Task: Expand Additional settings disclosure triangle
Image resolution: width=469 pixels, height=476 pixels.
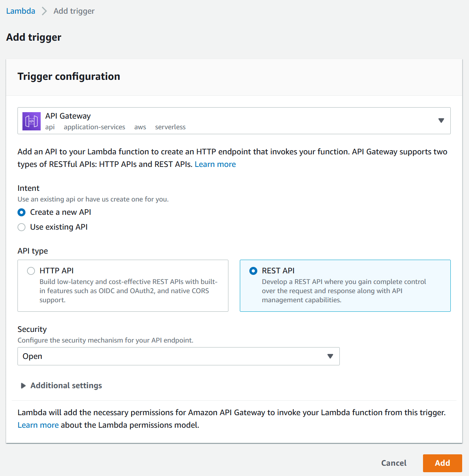Action: pos(23,386)
